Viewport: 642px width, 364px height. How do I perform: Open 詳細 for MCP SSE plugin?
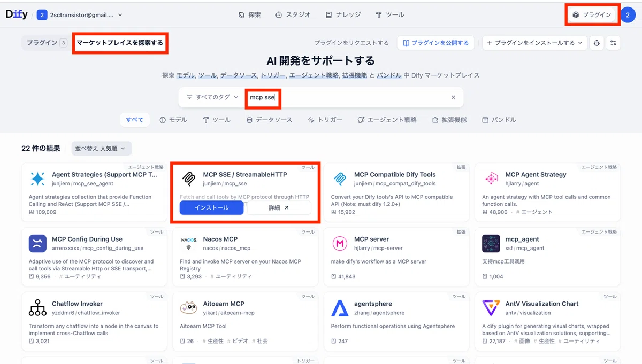coord(279,208)
